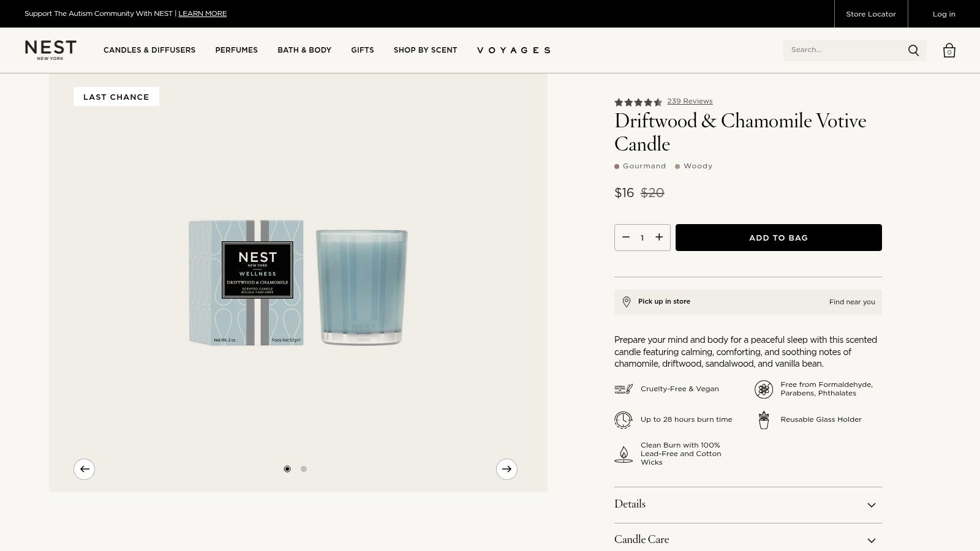This screenshot has height=551, width=980.
Task: Open the SHOP BY SCENT menu
Action: [x=425, y=50]
